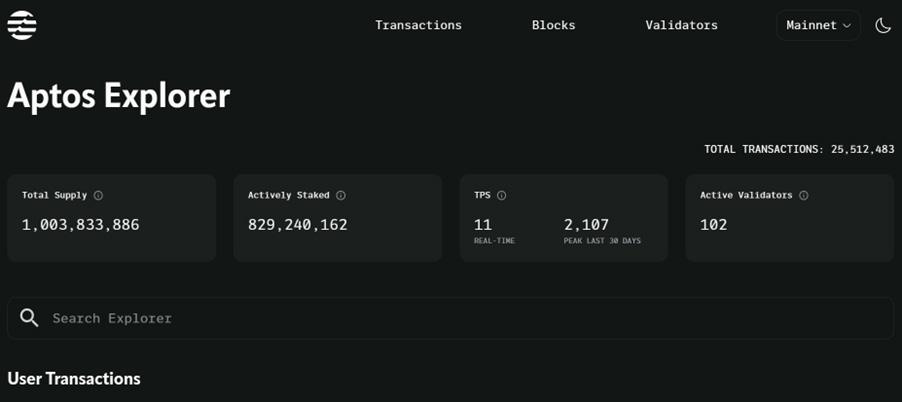Click the Active Validators info icon
The height and width of the screenshot is (402, 902).
coord(804,196)
